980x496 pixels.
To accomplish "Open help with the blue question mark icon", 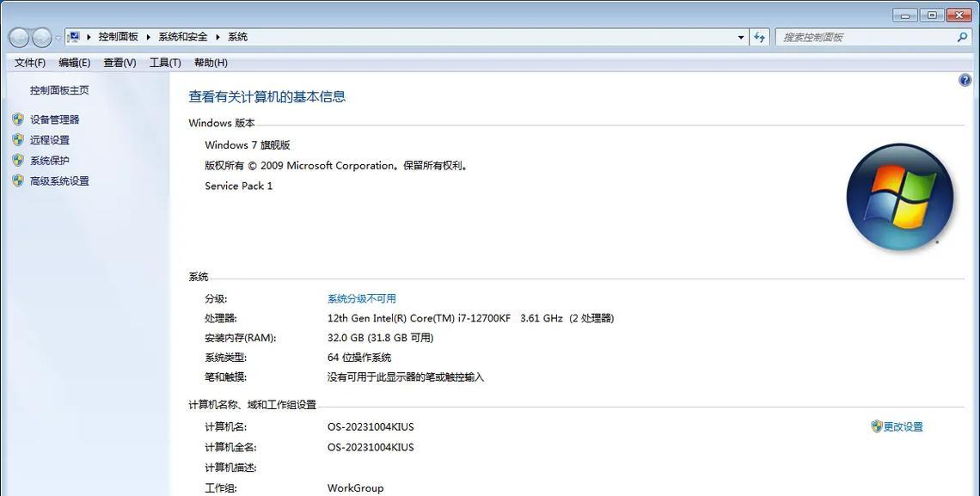I will click(x=965, y=81).
